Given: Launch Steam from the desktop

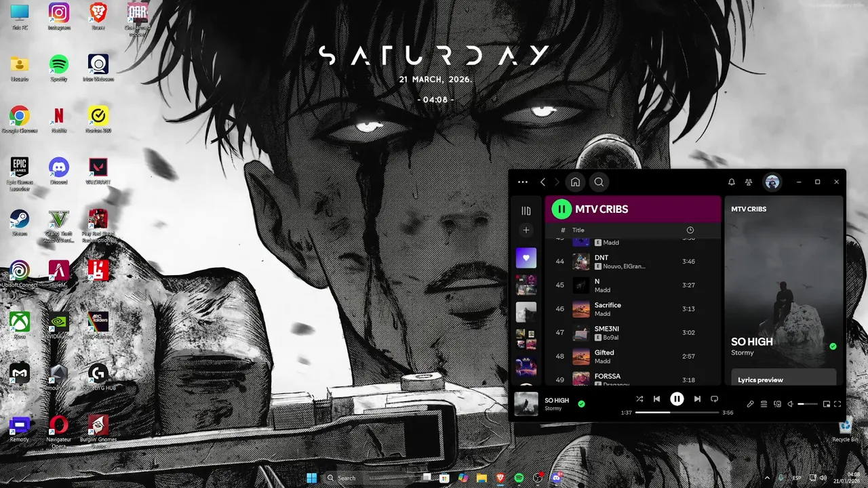Looking at the screenshot, I should click(20, 222).
